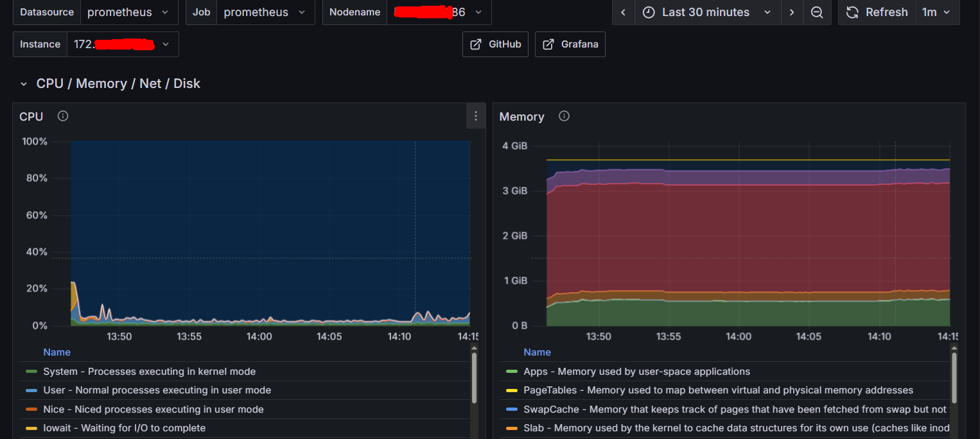Open the 1m refresh interval dropdown
Viewport: 980px width, 439px height.
[936, 12]
